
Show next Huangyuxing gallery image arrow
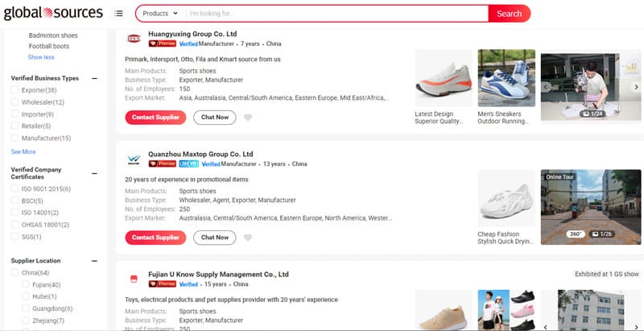[x=636, y=87]
